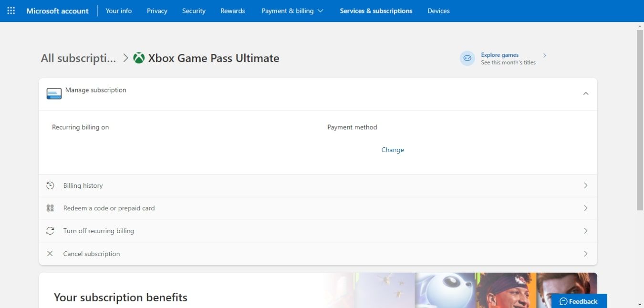Open Billing history via its right chevron

(x=586, y=185)
